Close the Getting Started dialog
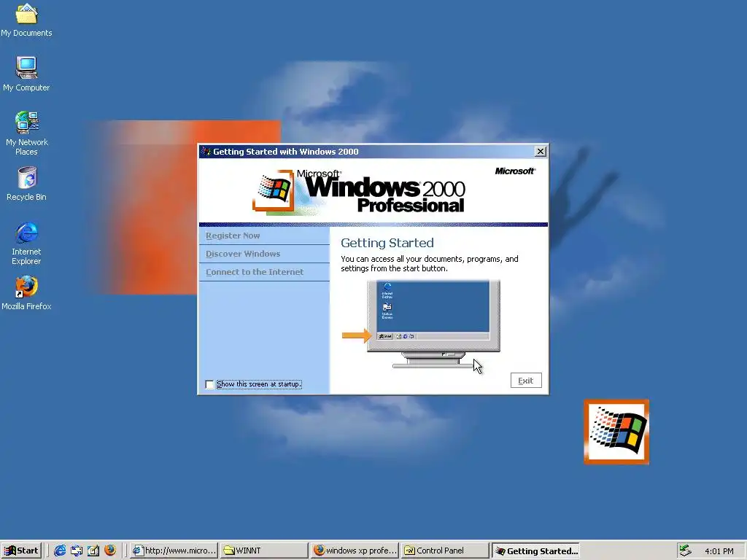The image size is (747, 560). tap(541, 152)
